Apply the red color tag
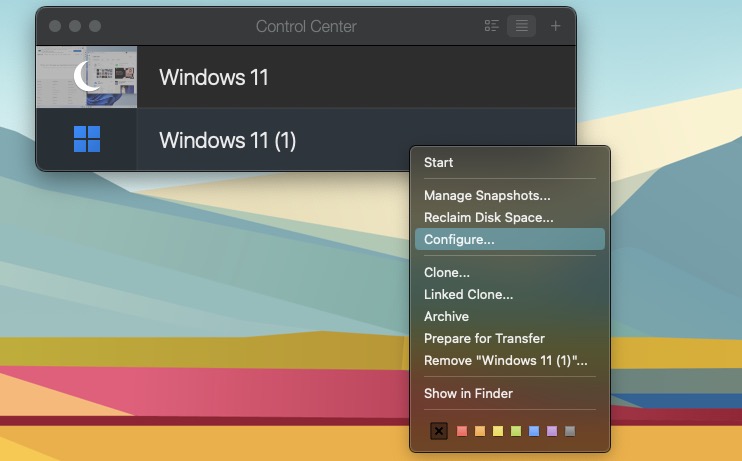 [x=462, y=431]
